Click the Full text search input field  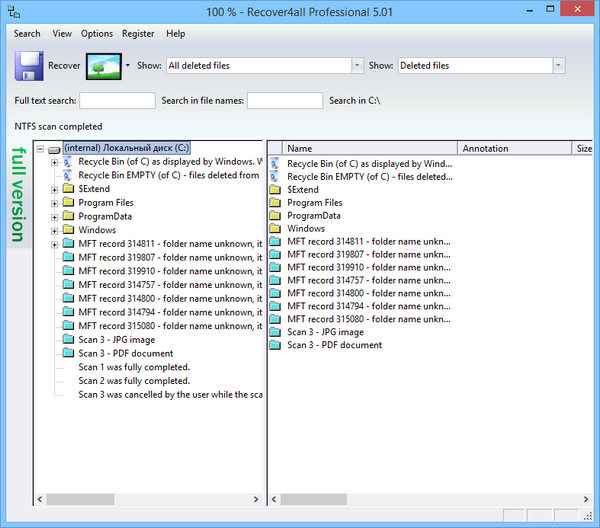[x=117, y=100]
